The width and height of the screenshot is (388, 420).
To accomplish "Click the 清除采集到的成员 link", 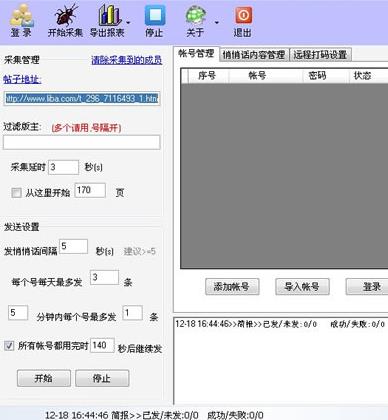I will (x=127, y=60).
